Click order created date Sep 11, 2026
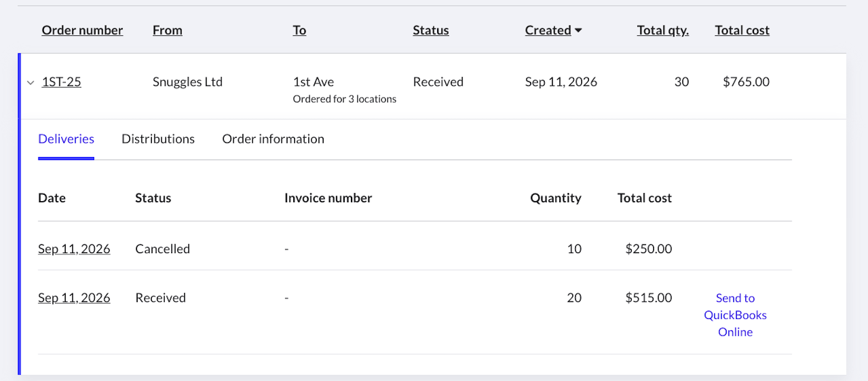This screenshot has width=868, height=381. pos(561,82)
